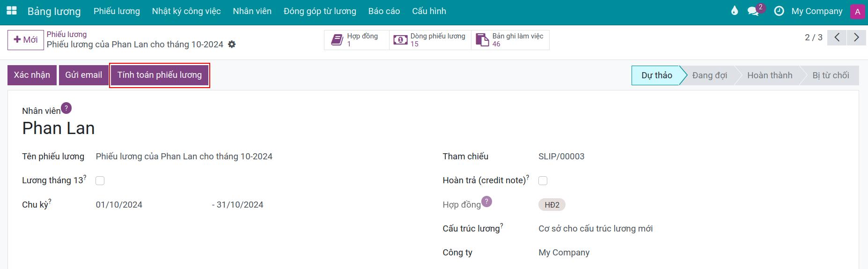
Task: Open the user avatar menu
Action: click(857, 12)
